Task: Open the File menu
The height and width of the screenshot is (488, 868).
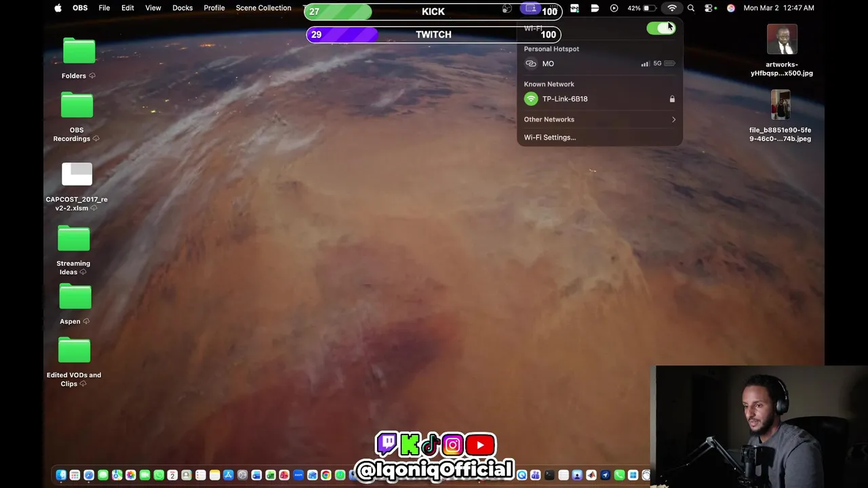Action: [104, 8]
